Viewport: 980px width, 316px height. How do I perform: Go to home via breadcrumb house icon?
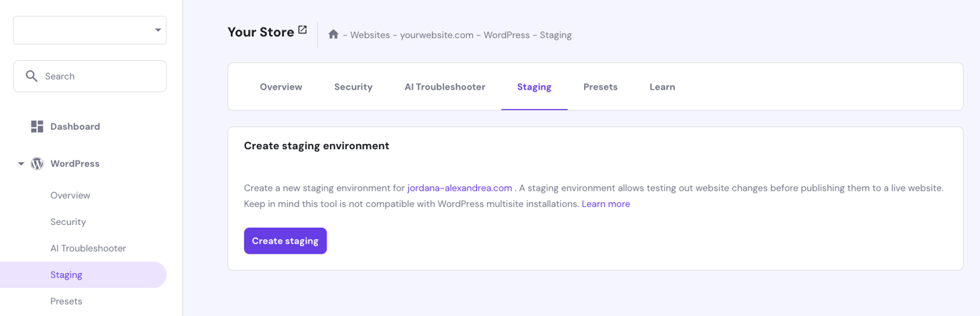click(334, 34)
